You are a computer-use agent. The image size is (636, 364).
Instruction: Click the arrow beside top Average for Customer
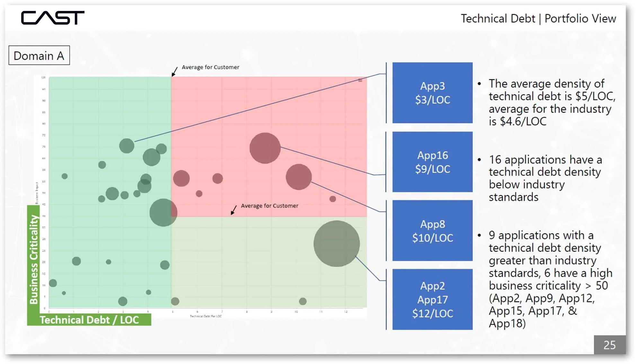point(174,72)
